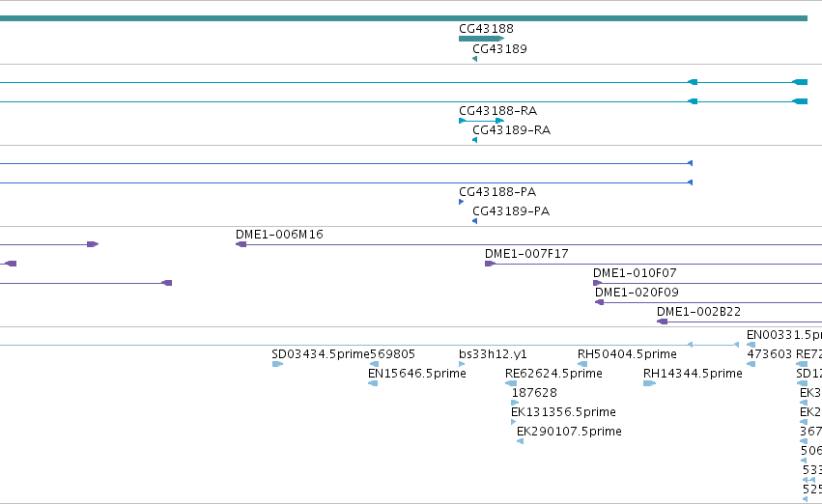Click the EK290107.5prime EST arrow

520,441
